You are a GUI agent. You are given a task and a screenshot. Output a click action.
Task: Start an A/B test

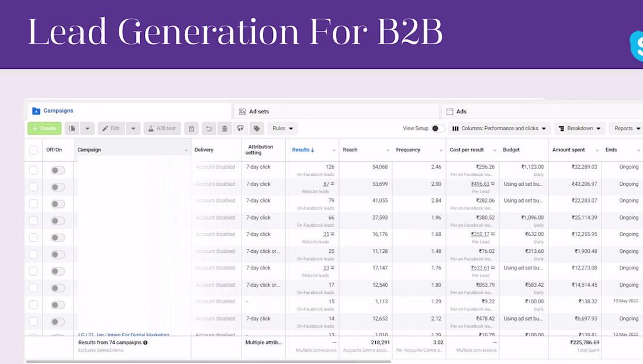[x=162, y=129]
